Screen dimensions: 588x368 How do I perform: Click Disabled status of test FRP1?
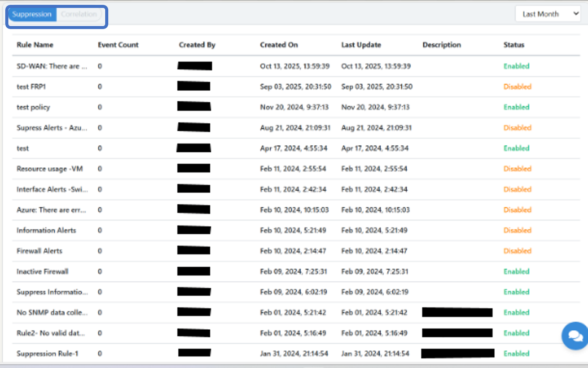[518, 87]
